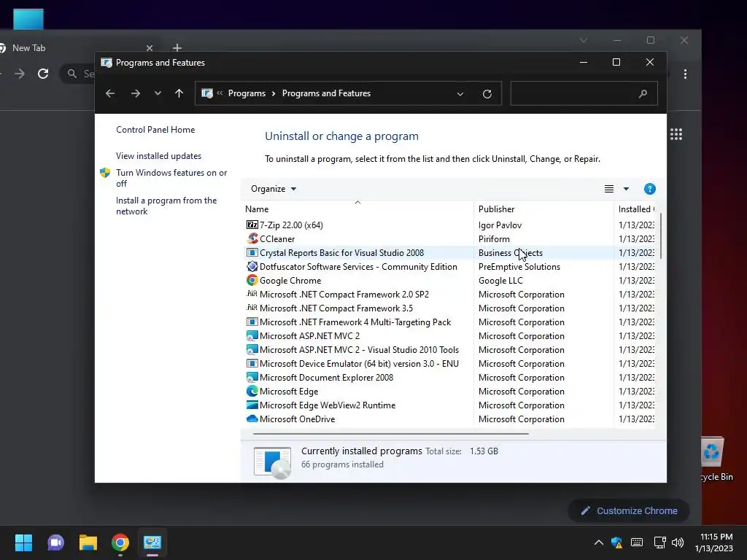The width and height of the screenshot is (747, 560).
Task: Open Install a program from the network
Action: 166,206
